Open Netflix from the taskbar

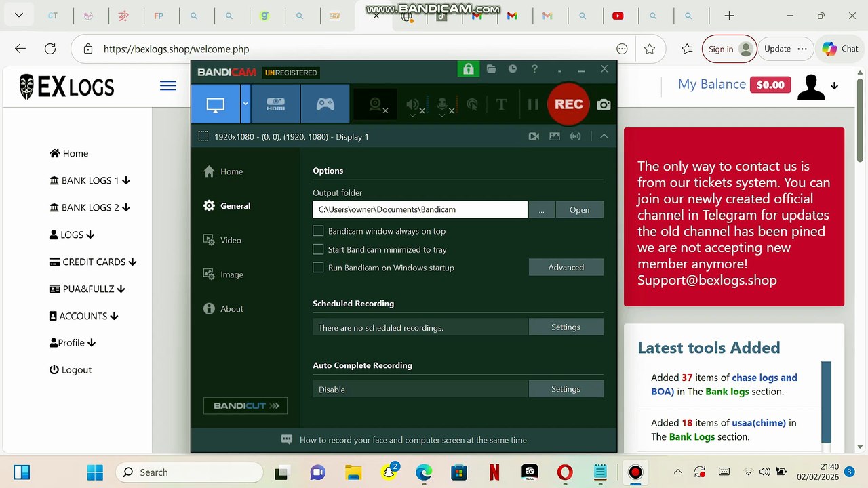pyautogui.click(x=494, y=472)
